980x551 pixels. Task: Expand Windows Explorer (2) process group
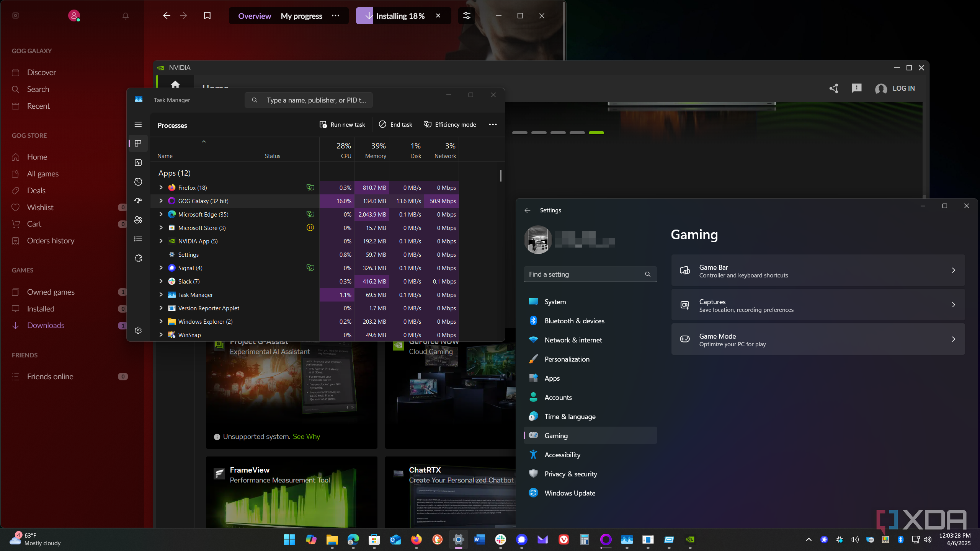(x=161, y=321)
